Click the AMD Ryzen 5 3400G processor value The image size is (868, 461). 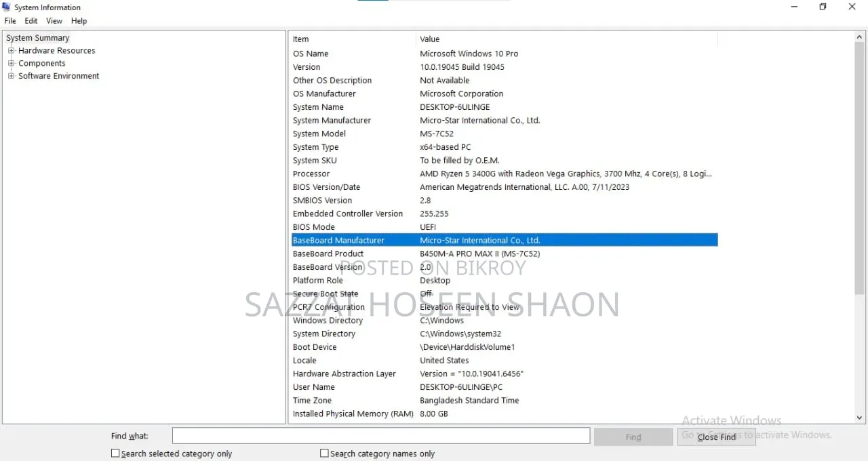click(566, 174)
